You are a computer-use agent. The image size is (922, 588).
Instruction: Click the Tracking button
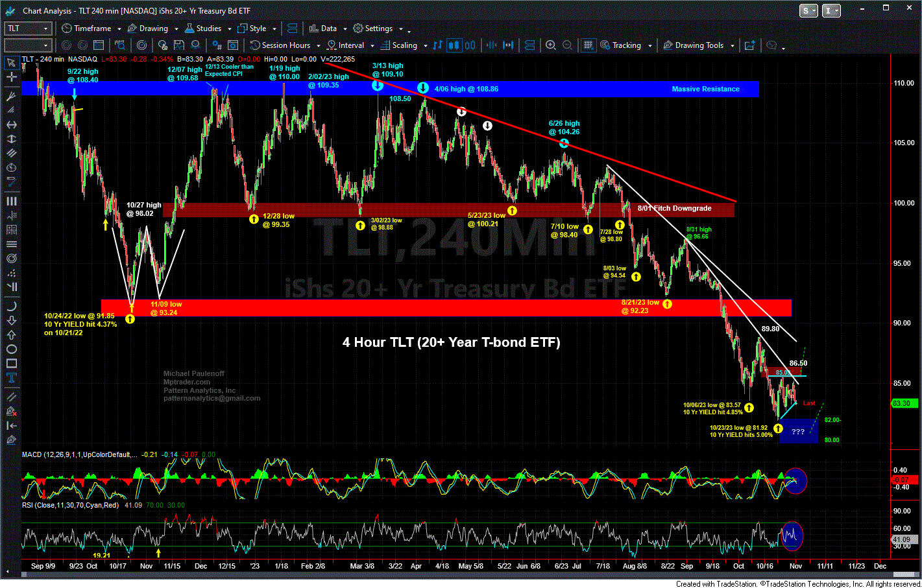click(621, 45)
